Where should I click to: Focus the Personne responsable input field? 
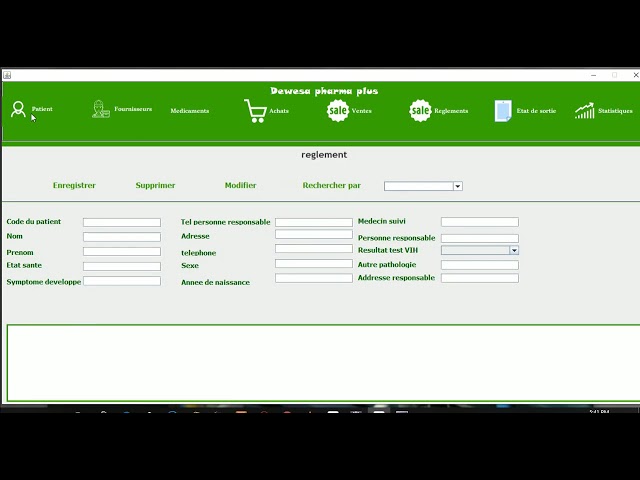coord(480,238)
